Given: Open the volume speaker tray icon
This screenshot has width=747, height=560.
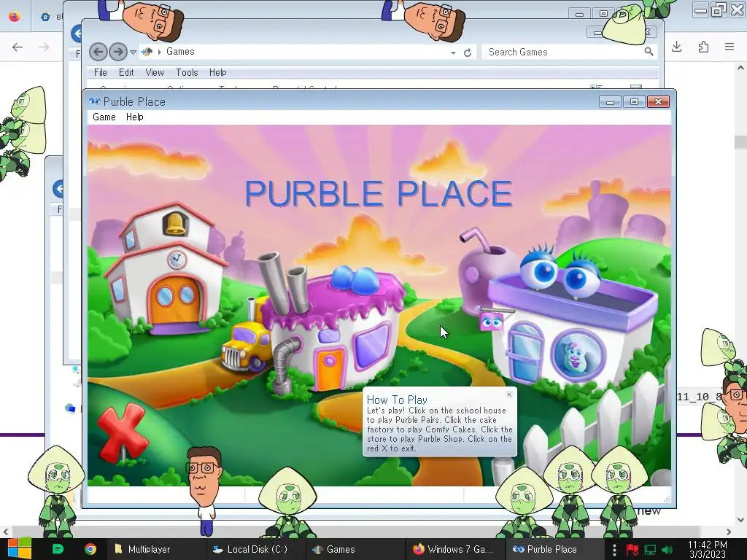Looking at the screenshot, I should 667,550.
